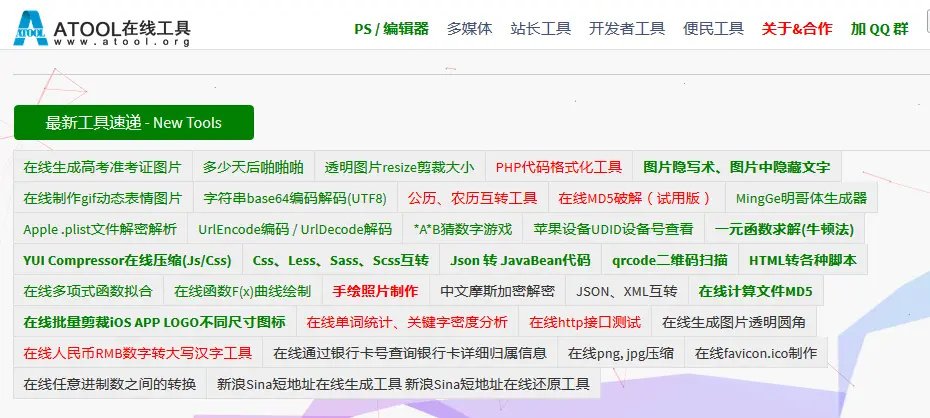Open the 关于&合作 menu
Screen dimensions: 930x418
(797, 28)
